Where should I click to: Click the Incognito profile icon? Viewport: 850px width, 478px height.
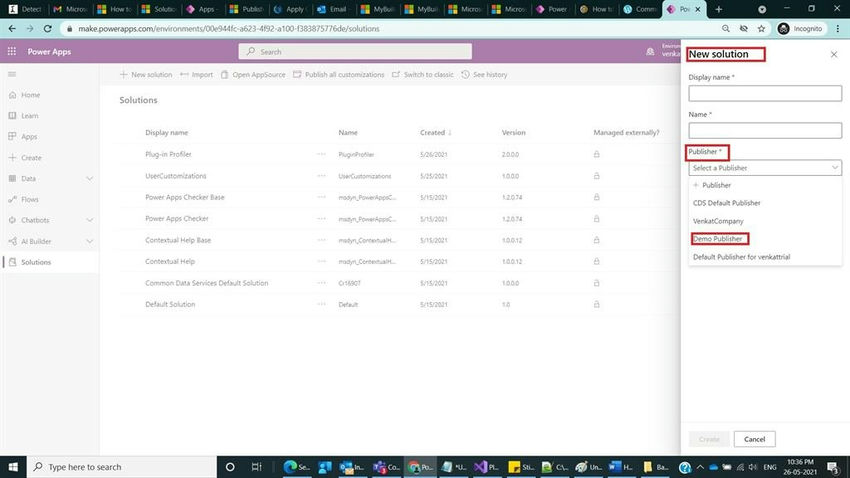(x=800, y=29)
